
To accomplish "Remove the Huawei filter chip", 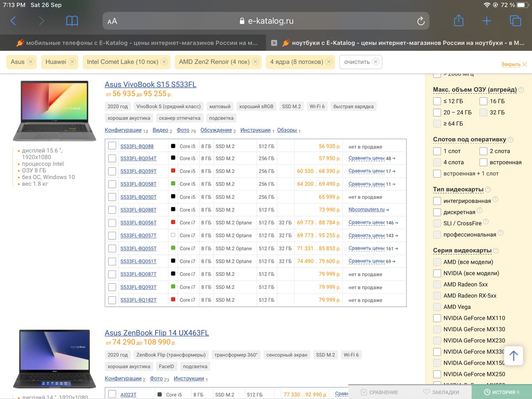I will click(72, 62).
